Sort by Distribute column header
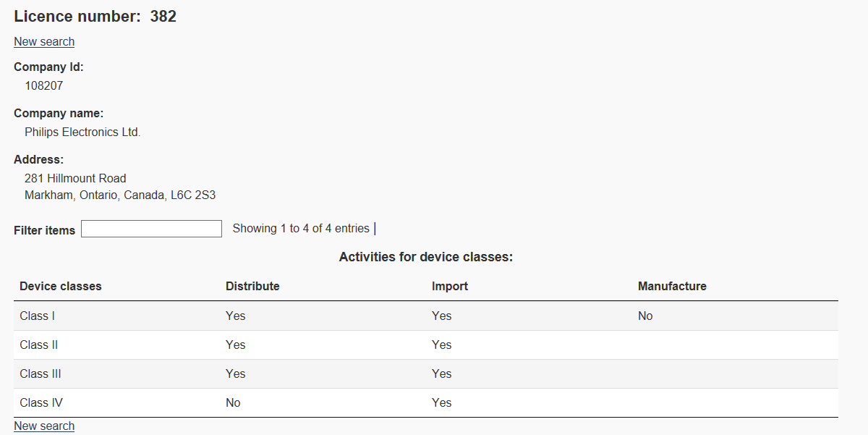 click(x=252, y=286)
